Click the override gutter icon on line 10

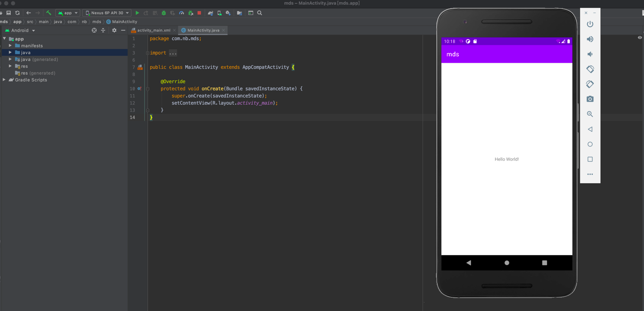tap(139, 88)
